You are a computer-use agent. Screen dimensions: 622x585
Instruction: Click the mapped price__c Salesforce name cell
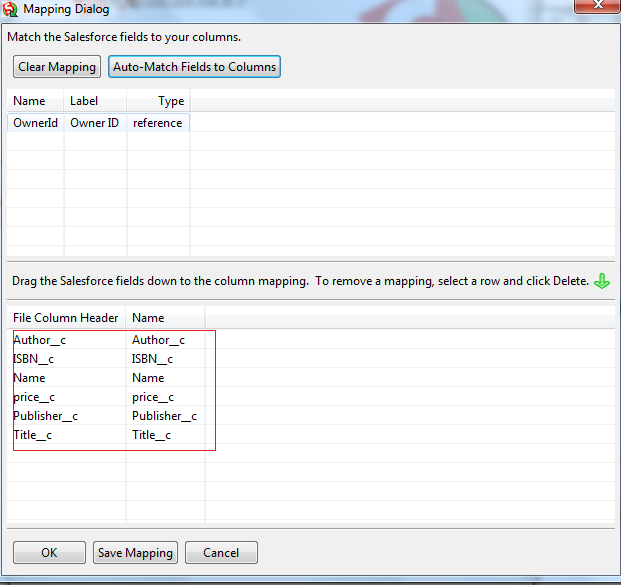tap(153, 397)
